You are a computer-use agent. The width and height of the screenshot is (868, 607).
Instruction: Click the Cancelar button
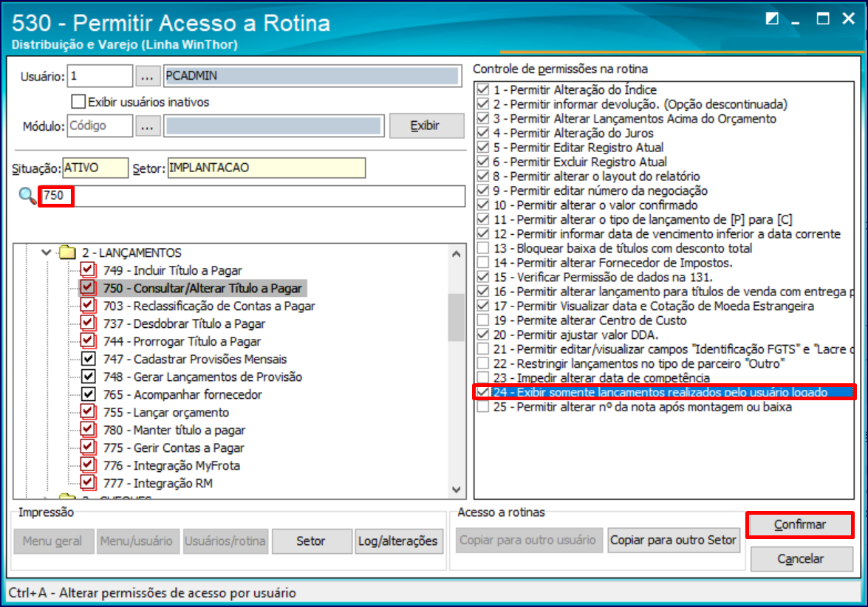[801, 559]
